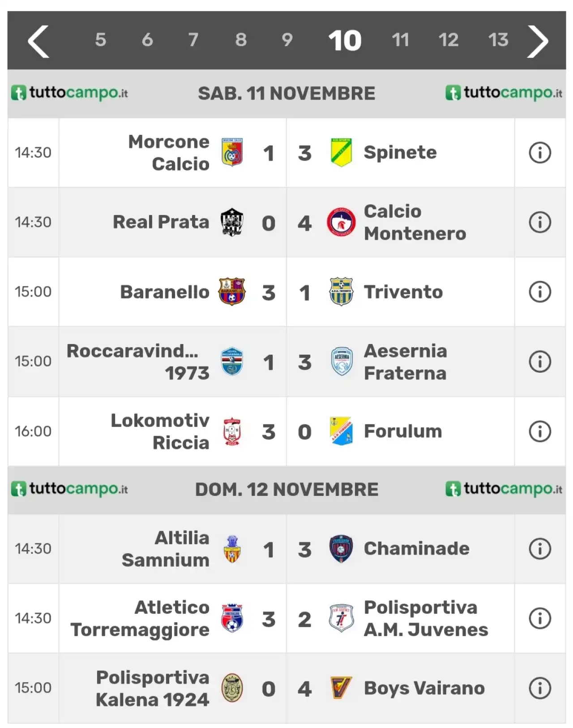View info for Lokomotiv Riccia vs Forulum
Viewport: 573px width, 728px height.
(x=540, y=431)
